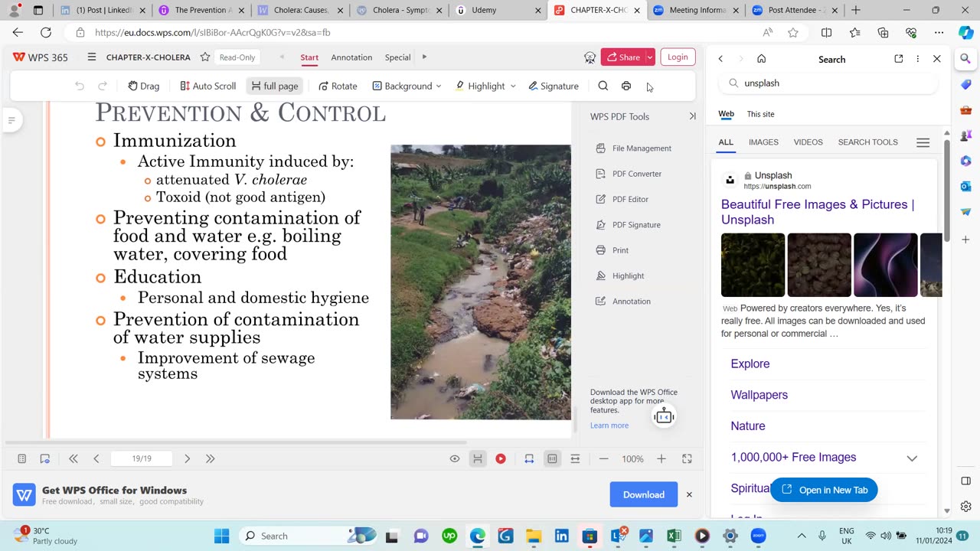Enter fullscreen mode icon

(687, 458)
